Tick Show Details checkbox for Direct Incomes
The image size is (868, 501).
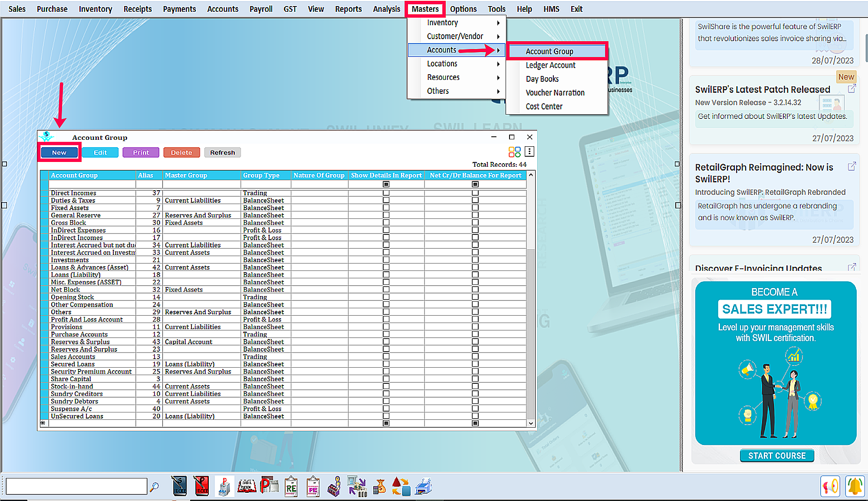(x=386, y=193)
